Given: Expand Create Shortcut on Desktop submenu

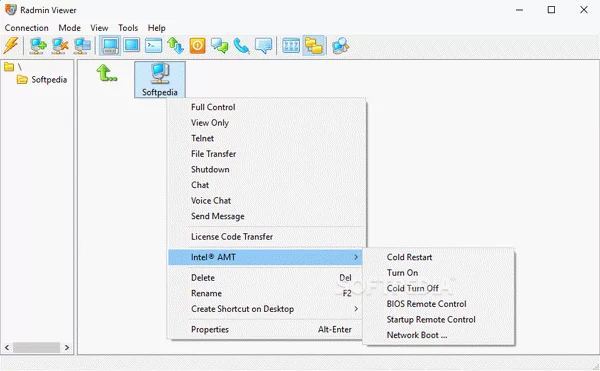Looking at the screenshot, I should point(266,309).
